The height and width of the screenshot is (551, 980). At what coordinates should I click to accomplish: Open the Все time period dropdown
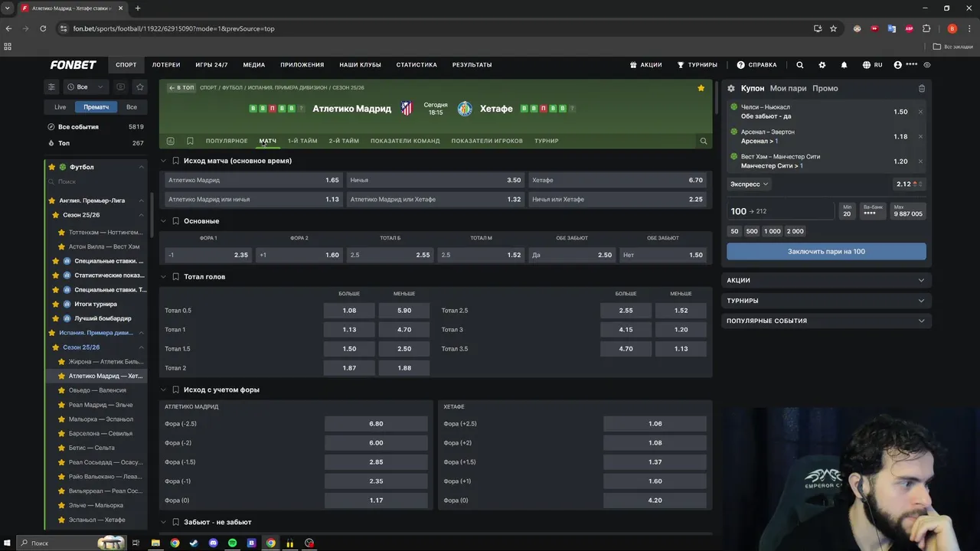[x=85, y=86]
